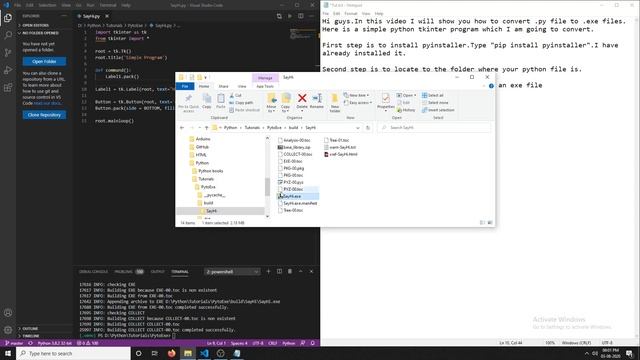Open VS Code Manage gear icon

click(8, 330)
